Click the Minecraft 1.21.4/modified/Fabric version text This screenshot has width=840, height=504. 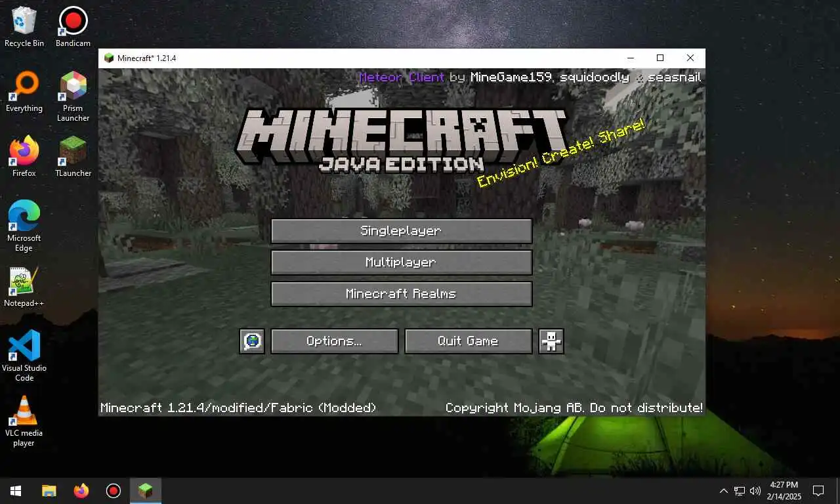pos(238,408)
